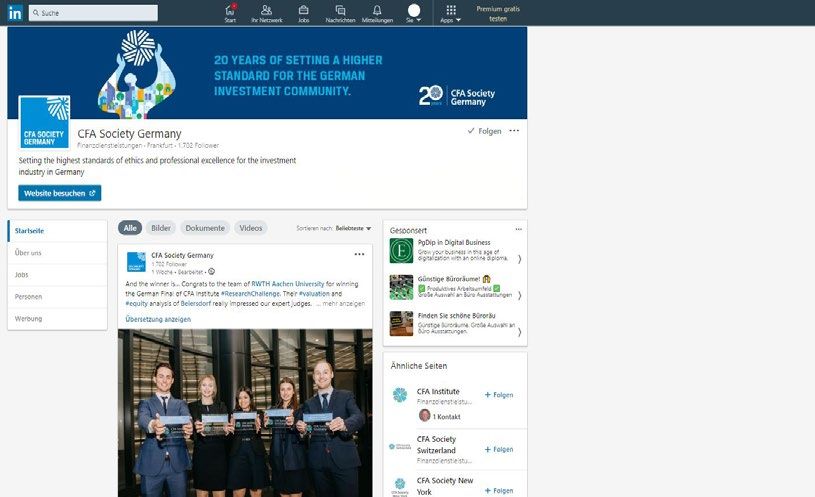Screen dimensions: 815x497
Task: Click PgDip in Digital Business ad title
Action: 454,242
